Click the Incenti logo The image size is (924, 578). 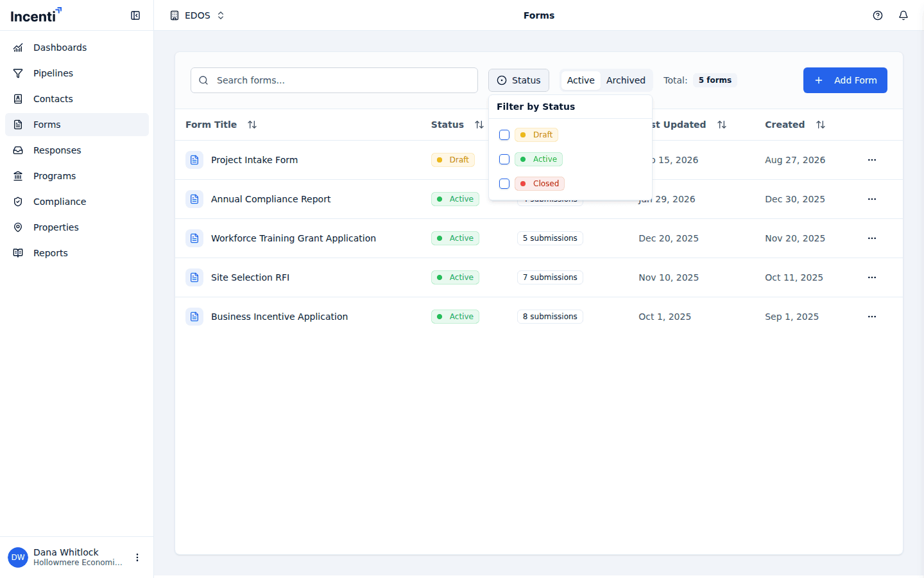pos(36,15)
